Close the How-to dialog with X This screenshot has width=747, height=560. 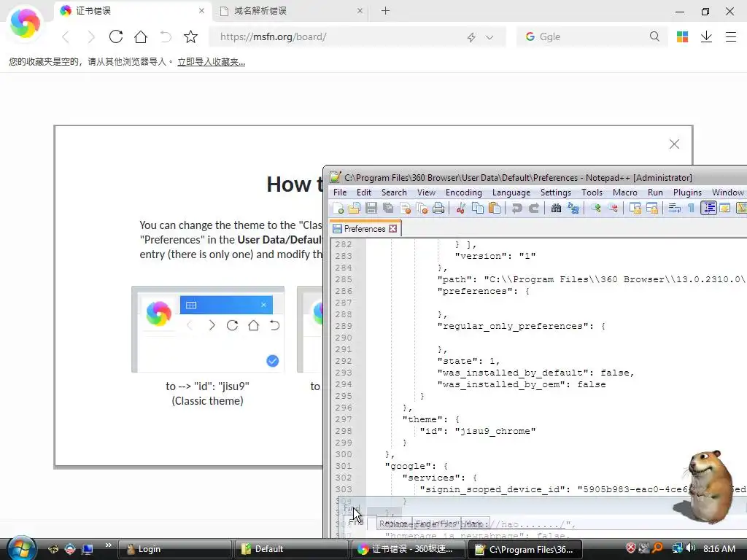click(x=674, y=144)
